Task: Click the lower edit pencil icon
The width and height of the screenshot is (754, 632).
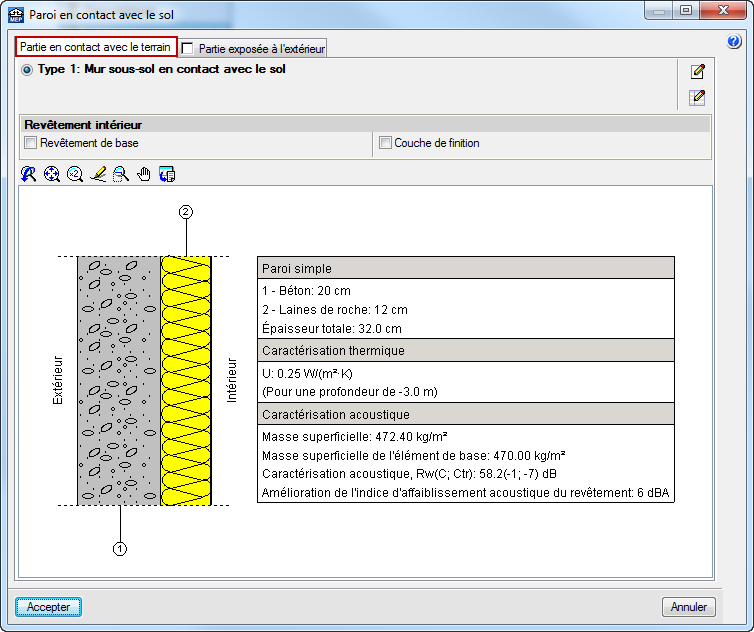Action: 697,97
